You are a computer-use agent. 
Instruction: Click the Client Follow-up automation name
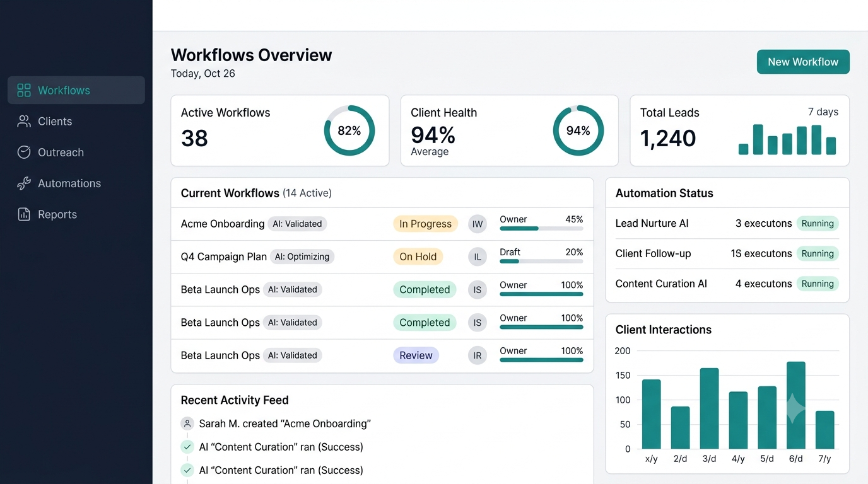click(x=654, y=253)
